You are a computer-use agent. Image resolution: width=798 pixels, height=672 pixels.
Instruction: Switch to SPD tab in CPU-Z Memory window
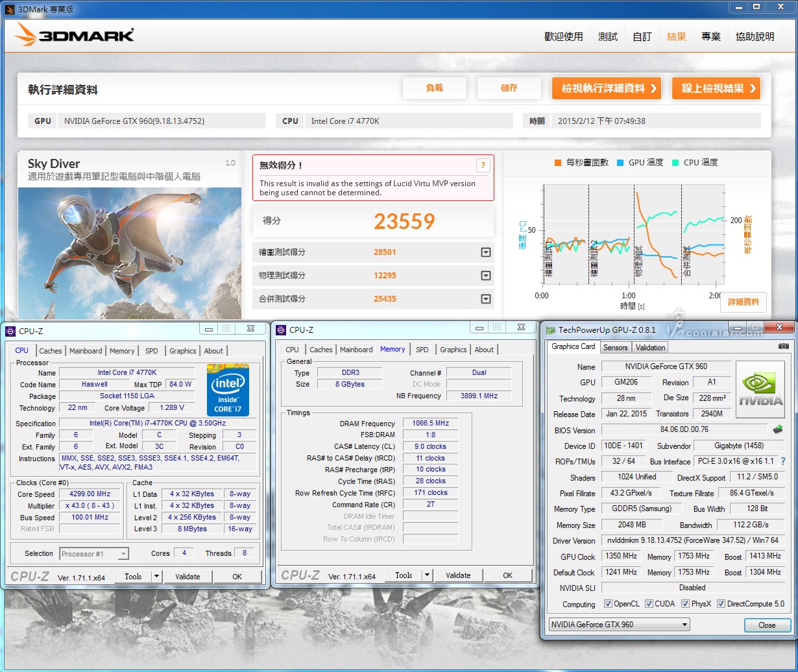point(422,350)
